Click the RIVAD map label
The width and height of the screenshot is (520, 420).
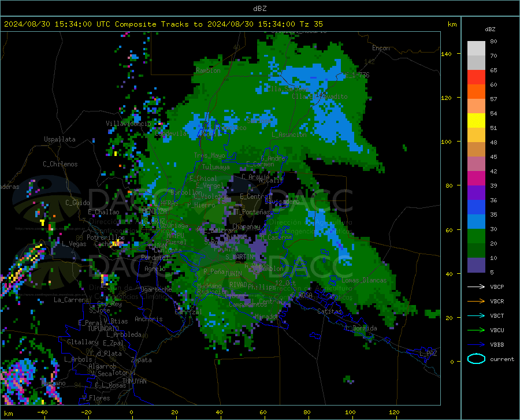(238, 285)
